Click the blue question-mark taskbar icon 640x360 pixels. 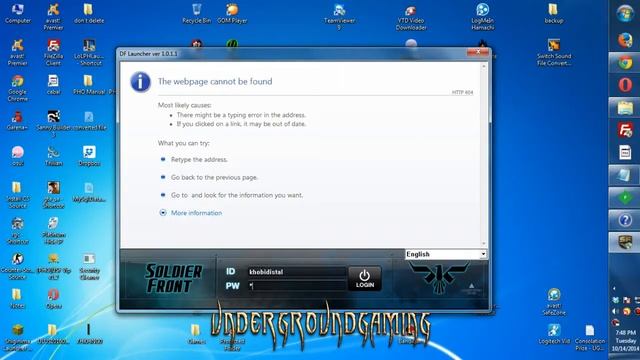(624, 220)
